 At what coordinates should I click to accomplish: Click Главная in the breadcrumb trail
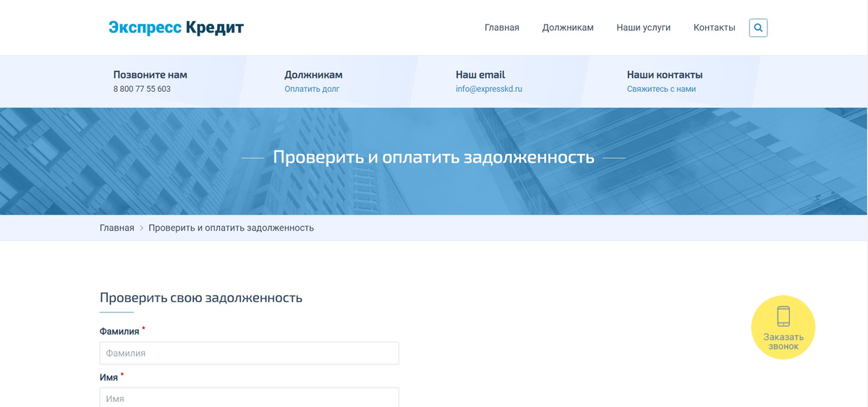[116, 228]
